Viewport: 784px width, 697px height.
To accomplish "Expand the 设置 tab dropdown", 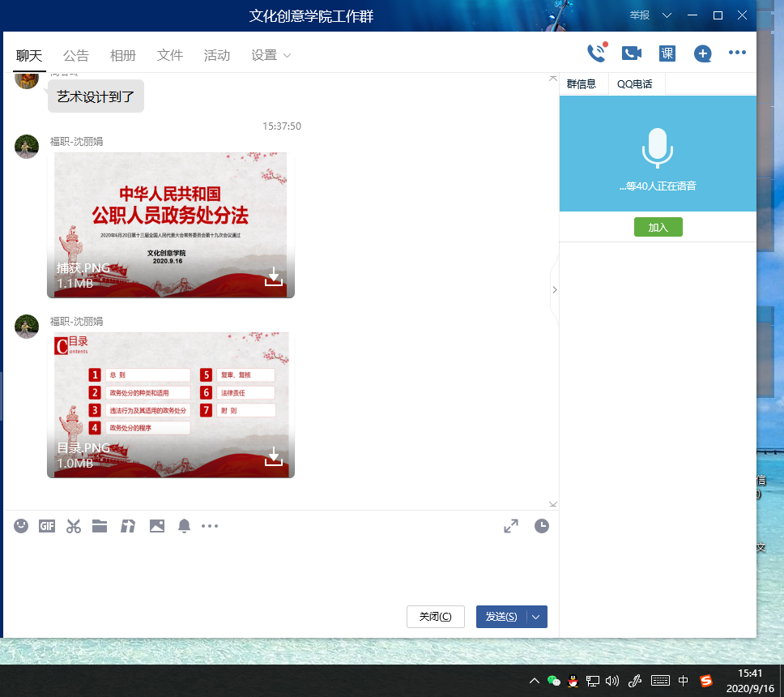I will tap(287, 56).
